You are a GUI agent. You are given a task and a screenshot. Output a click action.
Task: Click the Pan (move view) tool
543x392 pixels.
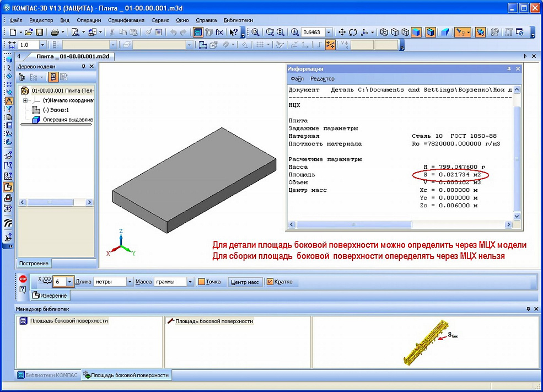click(342, 33)
